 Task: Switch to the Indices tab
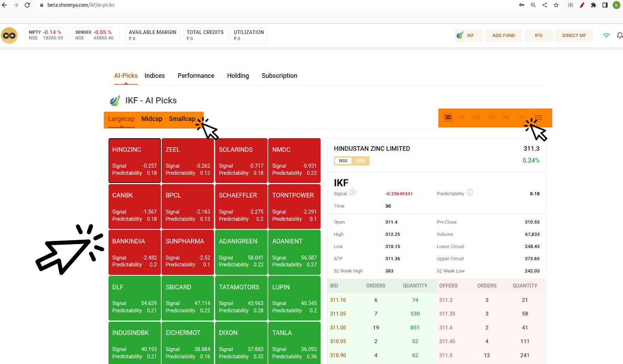[x=155, y=76]
